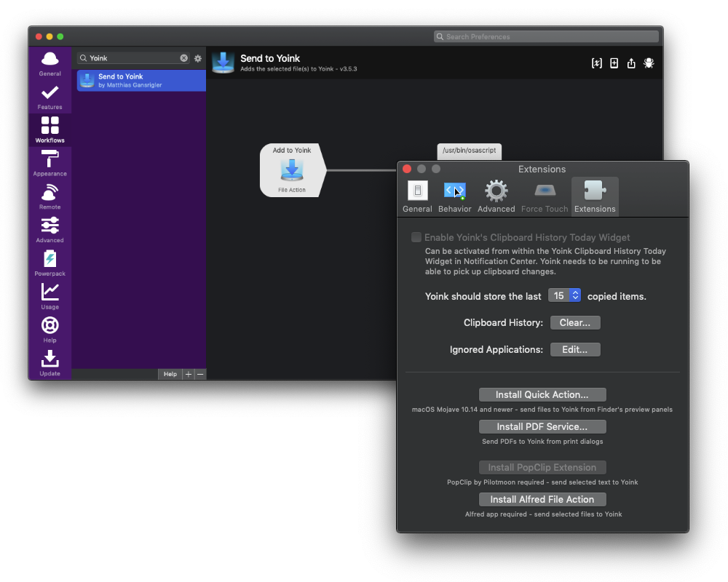Screen dimensions: 728x582
Task: Enable Yoink's Clipboard History Today Widget
Action: pyautogui.click(x=416, y=237)
